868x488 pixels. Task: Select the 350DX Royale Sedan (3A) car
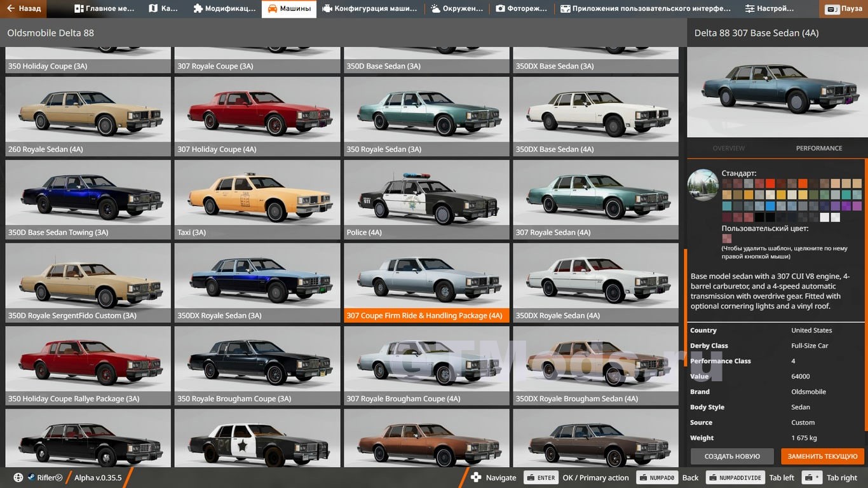pos(257,283)
